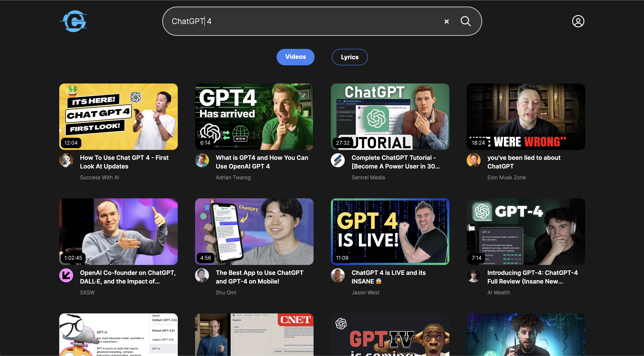Play the 4:56 ChatGPT mobile app thumbnail
The width and height of the screenshot is (644, 356).
[254, 232]
